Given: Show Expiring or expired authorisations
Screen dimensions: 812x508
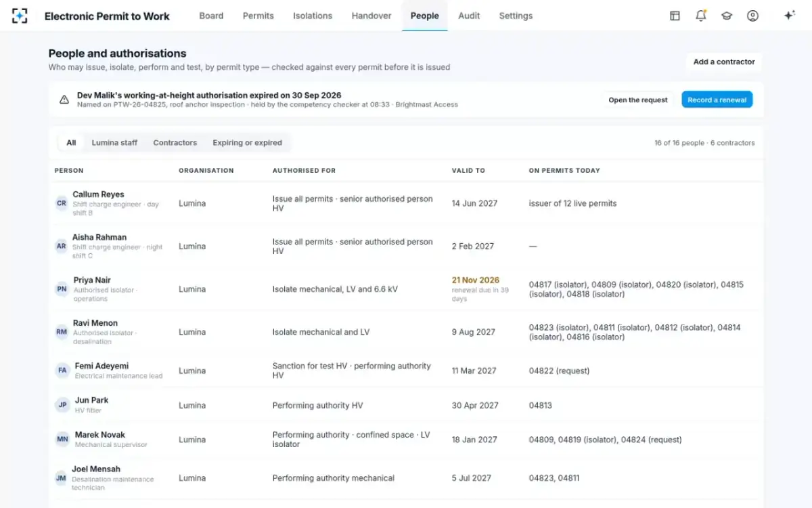Looking at the screenshot, I should [x=248, y=143].
